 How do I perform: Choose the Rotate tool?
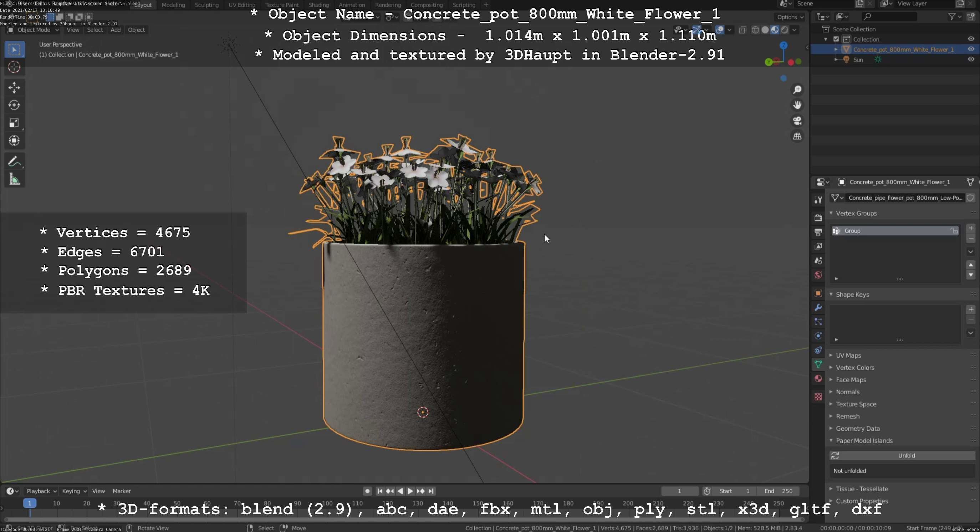(15, 105)
